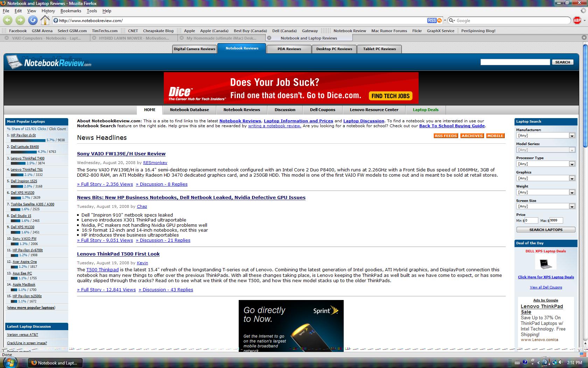
Task: Click the ARCHIVES button
Action: pyautogui.click(x=472, y=136)
